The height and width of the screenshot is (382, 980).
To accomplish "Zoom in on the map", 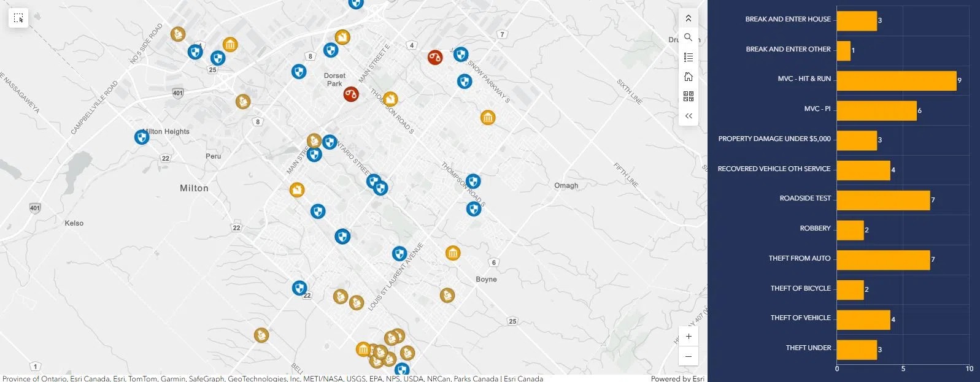I will tap(688, 337).
